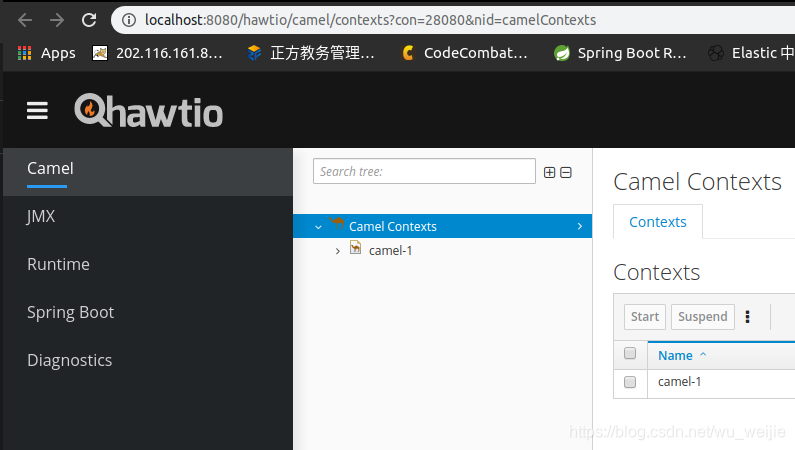Viewport: 795px width, 450px height.
Task: Click the camel icon beside Camel Contexts
Action: [337, 223]
